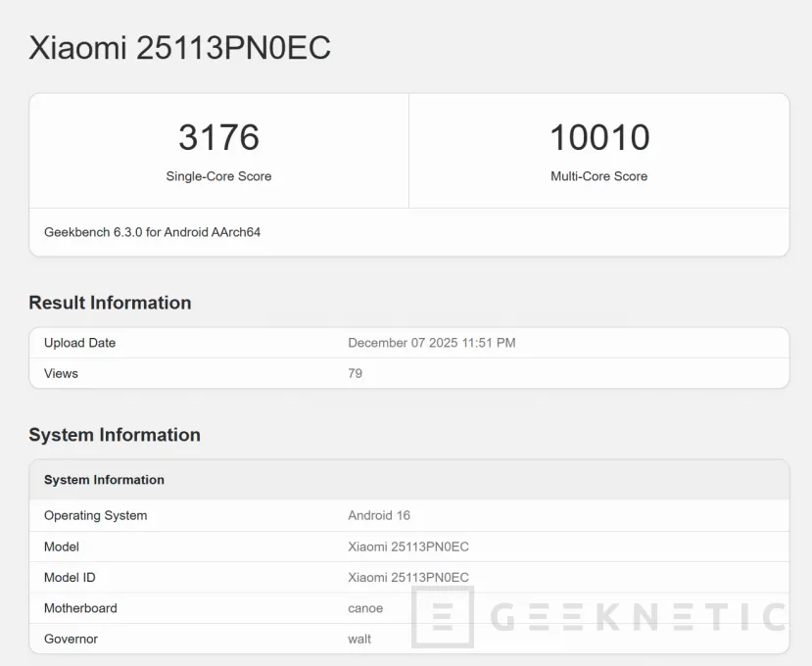Viewport: 812px width, 666px height.
Task: Select the December 07 2025 upload date value
Action: coord(431,343)
